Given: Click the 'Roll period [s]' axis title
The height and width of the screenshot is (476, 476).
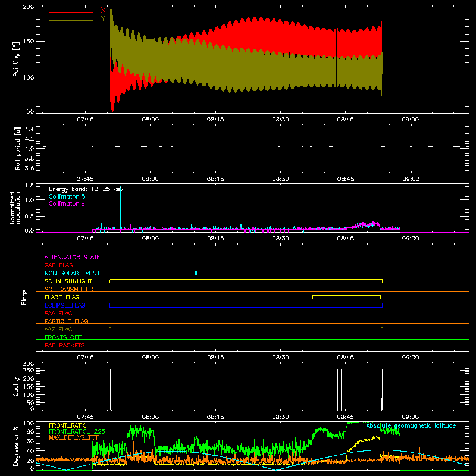Looking at the screenshot, I should (x=17, y=148).
